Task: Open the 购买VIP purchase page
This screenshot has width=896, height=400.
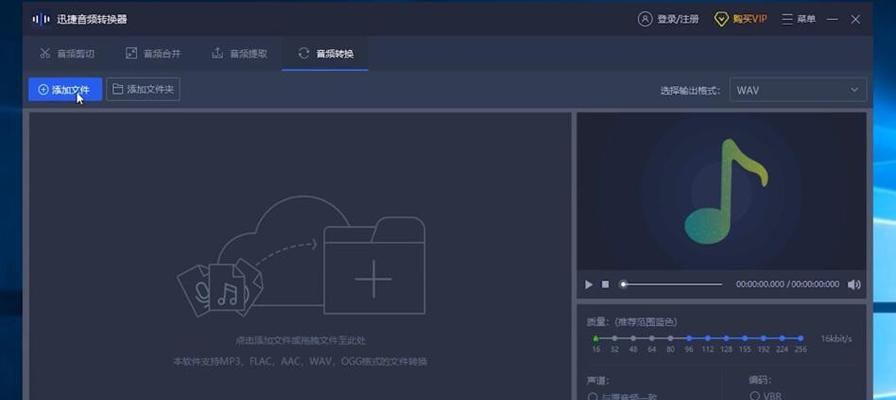Action: [x=741, y=19]
